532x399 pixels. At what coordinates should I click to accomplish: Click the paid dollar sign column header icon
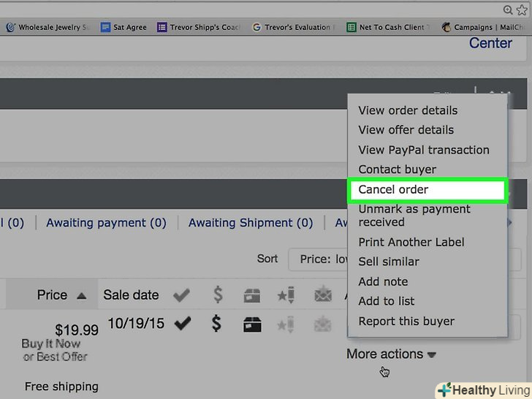point(217,295)
